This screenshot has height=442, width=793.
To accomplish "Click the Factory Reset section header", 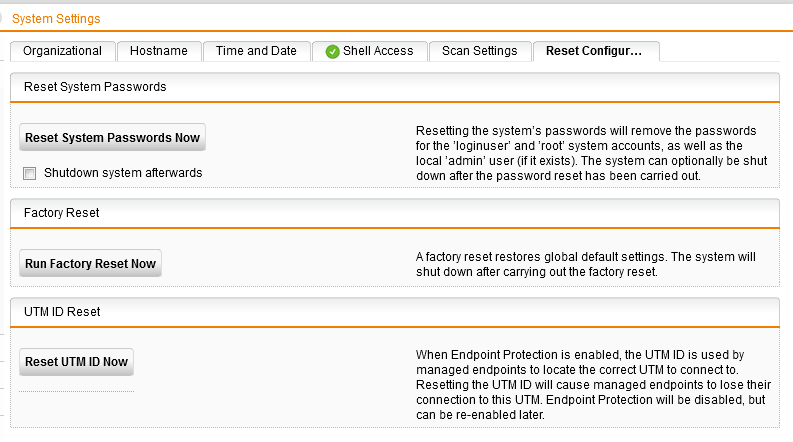I will click(x=61, y=213).
